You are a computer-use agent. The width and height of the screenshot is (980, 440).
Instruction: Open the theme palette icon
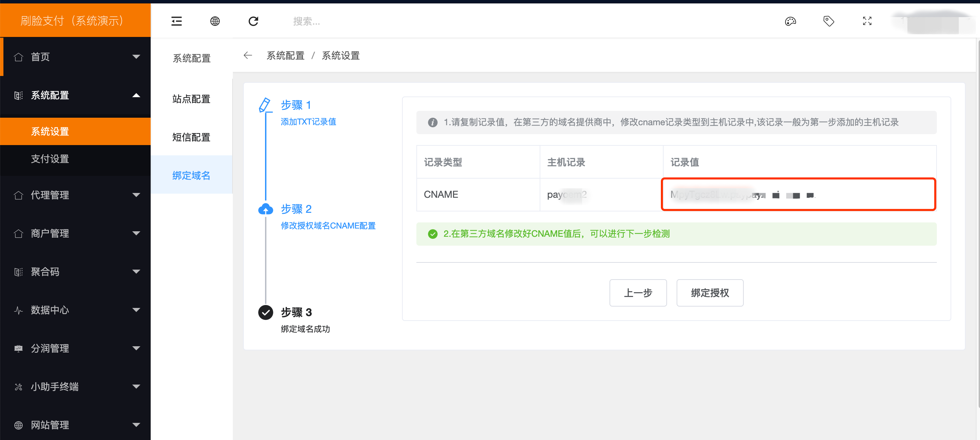790,21
